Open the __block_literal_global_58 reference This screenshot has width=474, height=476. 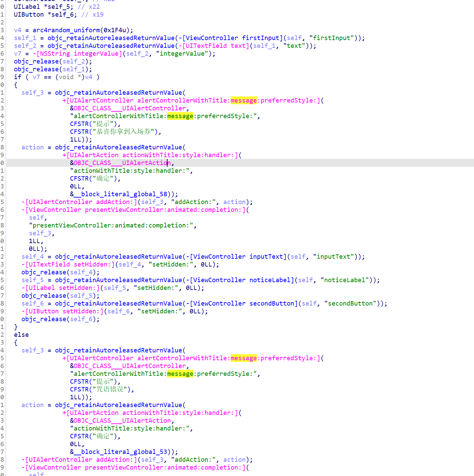pyautogui.click(x=124, y=194)
